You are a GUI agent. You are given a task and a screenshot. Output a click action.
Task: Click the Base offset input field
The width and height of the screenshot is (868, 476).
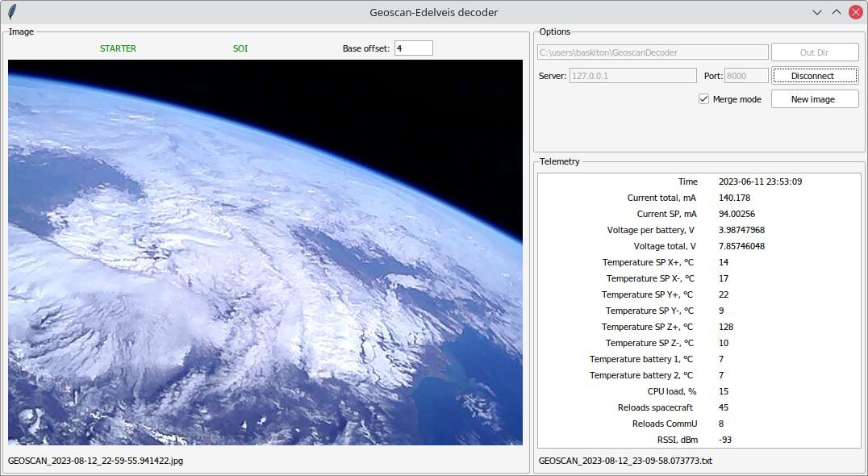414,48
